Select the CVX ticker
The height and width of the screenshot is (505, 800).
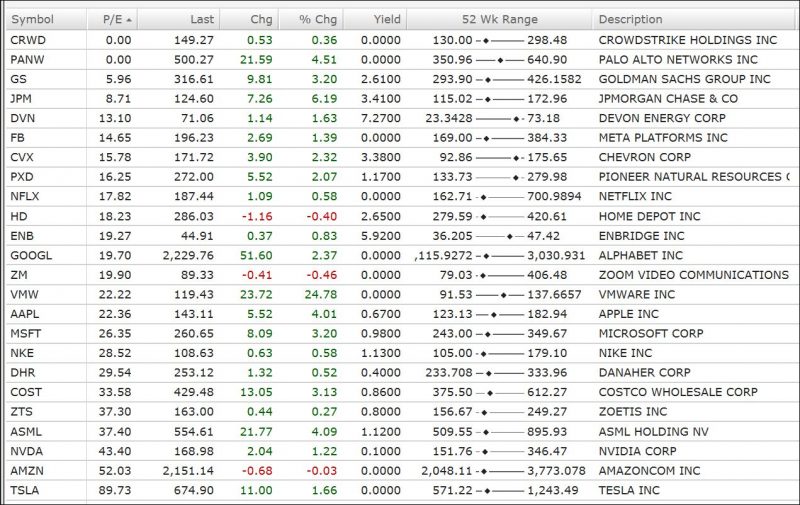pyautogui.click(x=22, y=157)
